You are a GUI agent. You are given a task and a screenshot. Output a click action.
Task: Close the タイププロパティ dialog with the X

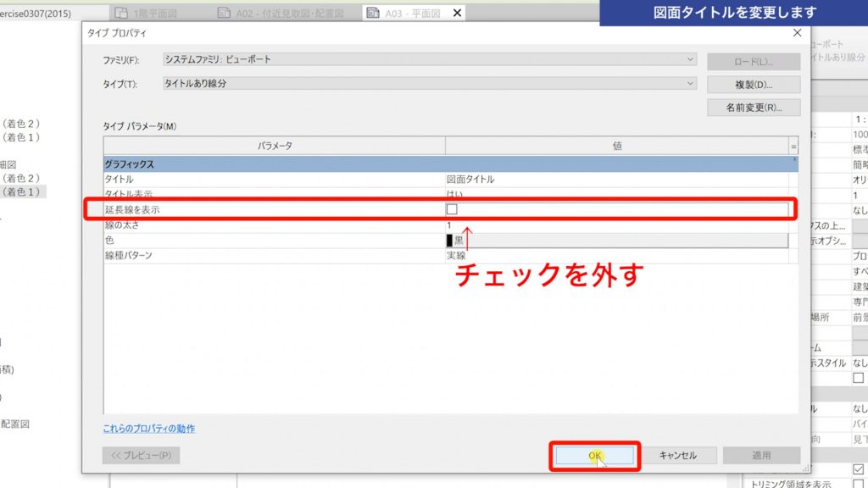pyautogui.click(x=795, y=32)
